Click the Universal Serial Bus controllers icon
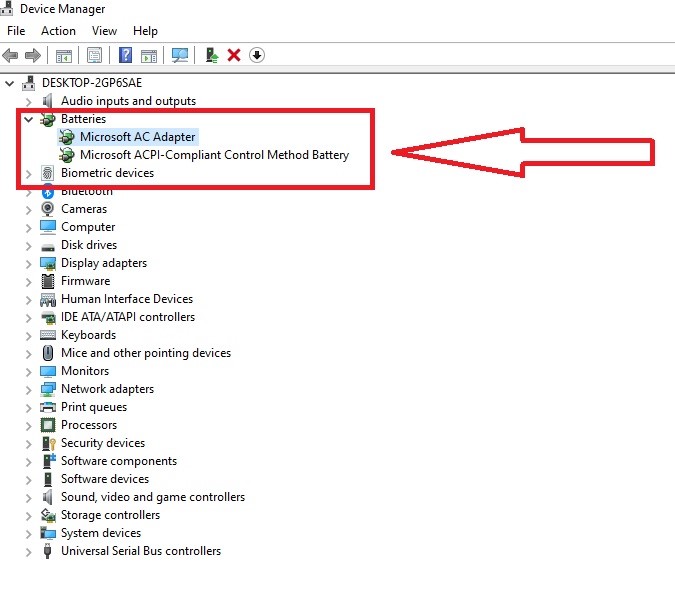 (47, 551)
